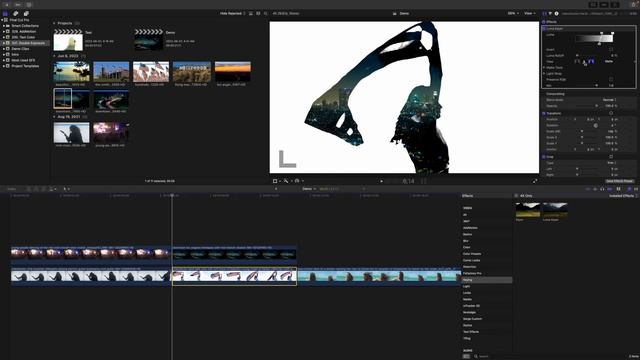
Task: Click the append clip edit icon
Action: pos(44,189)
